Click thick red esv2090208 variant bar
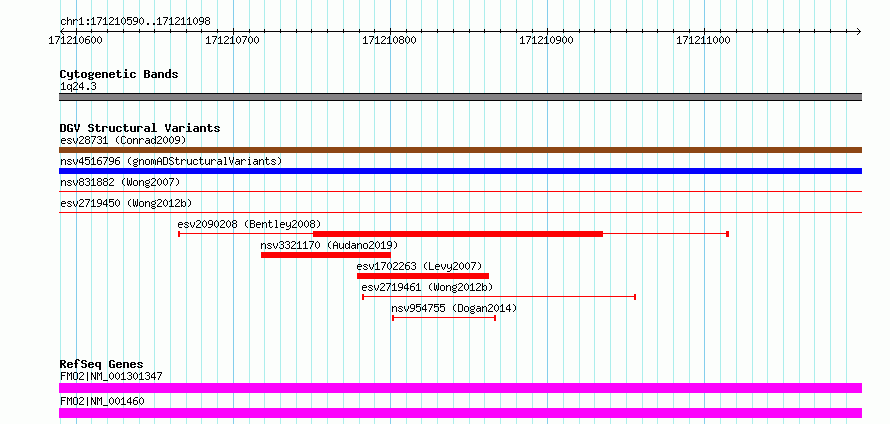The height and width of the screenshot is (424, 890). [457, 234]
